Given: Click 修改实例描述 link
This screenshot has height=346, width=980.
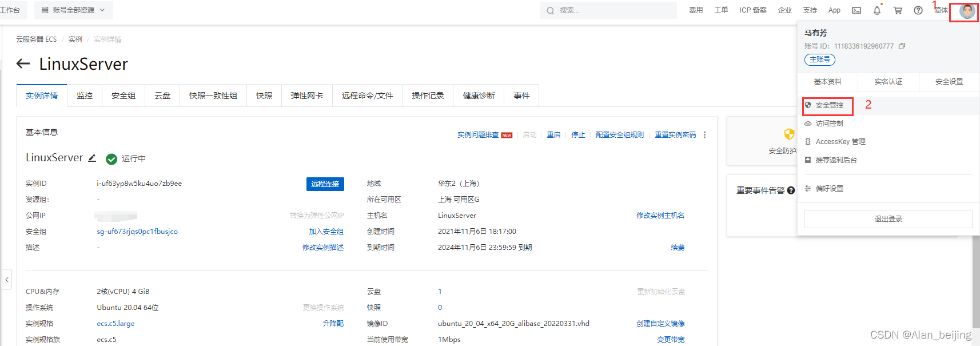Looking at the screenshot, I should [323, 248].
